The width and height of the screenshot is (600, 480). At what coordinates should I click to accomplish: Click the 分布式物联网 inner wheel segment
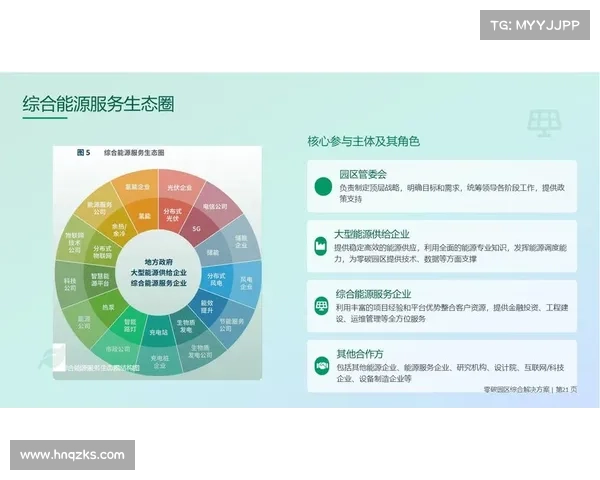102,252
